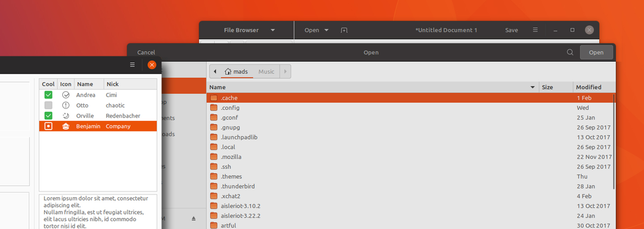
Task: Click the Cool column header
Action: (48, 84)
